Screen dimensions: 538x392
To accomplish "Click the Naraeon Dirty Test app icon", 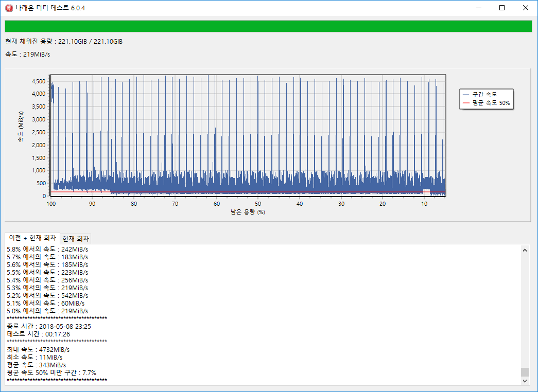I will (9, 8).
